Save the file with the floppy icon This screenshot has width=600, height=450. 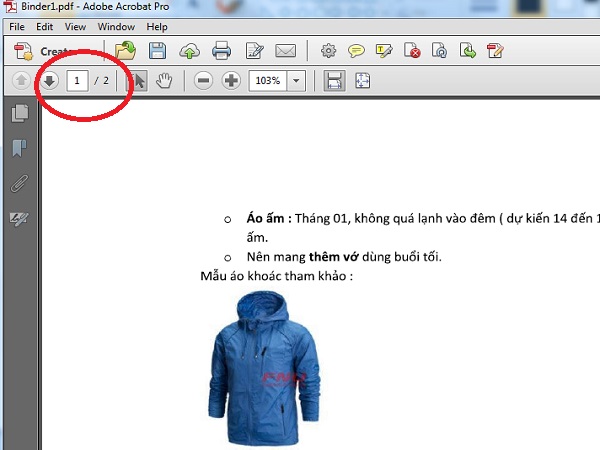pyautogui.click(x=157, y=51)
